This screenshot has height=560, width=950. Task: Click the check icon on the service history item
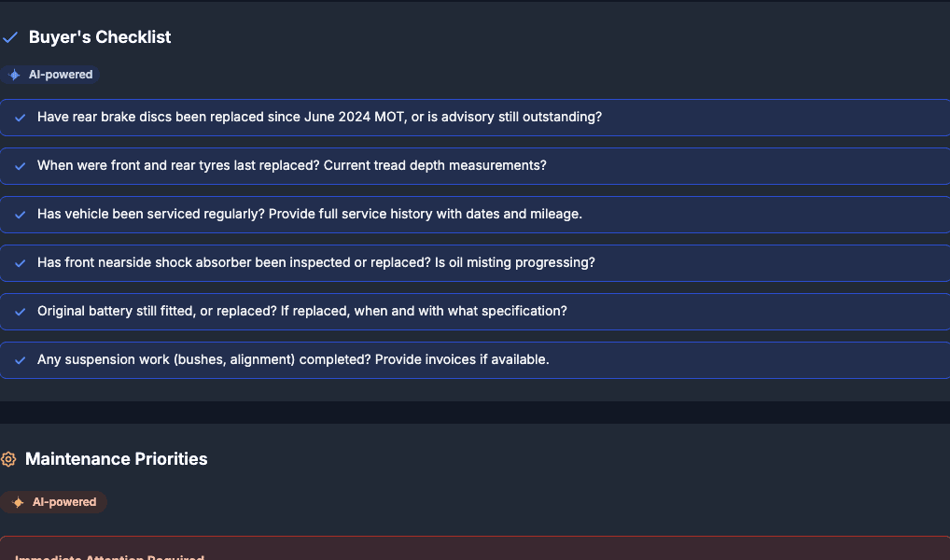pos(20,214)
